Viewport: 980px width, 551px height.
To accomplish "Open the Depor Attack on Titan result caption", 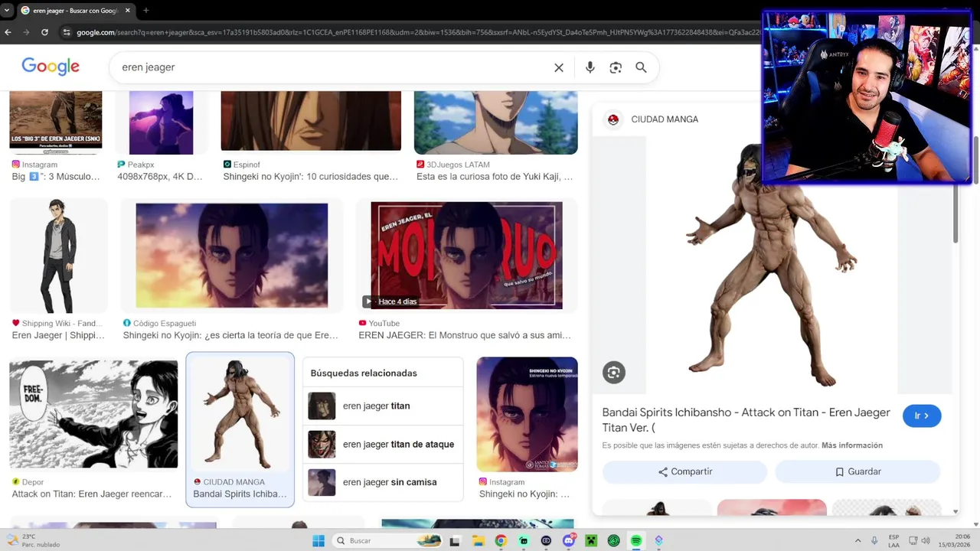I will [92, 494].
